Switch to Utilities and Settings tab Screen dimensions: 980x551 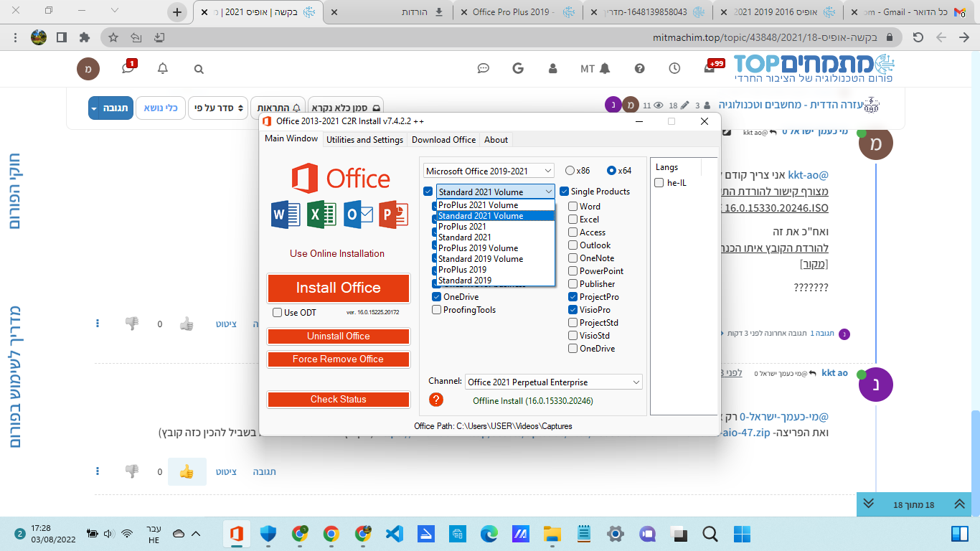coord(364,140)
